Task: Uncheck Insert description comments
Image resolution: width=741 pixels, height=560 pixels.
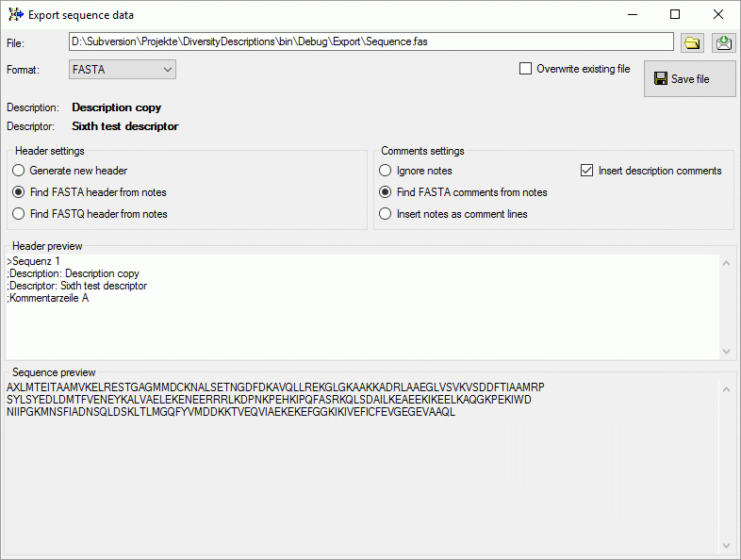Action: coord(586,170)
